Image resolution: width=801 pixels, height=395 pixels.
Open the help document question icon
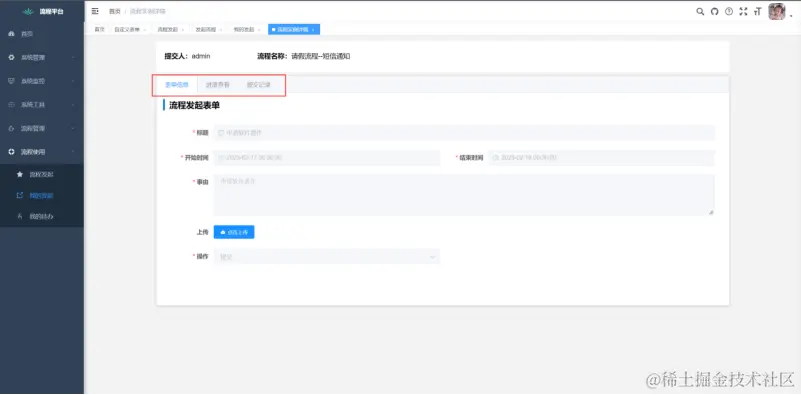pos(729,11)
